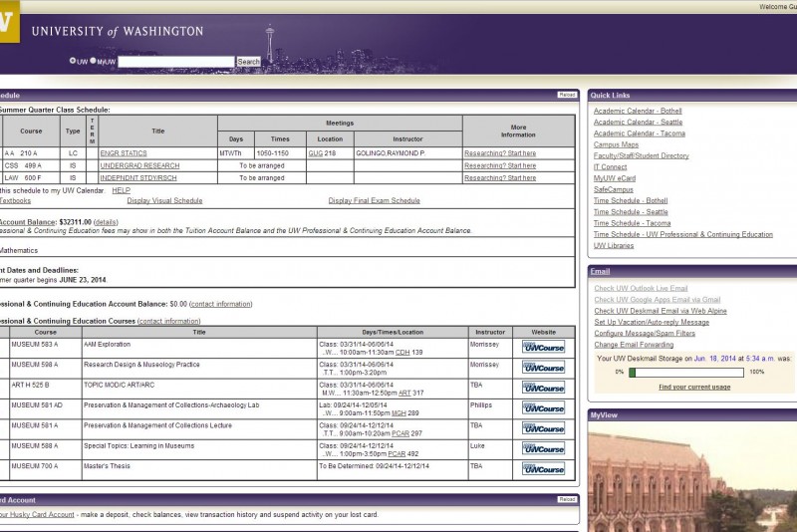This screenshot has height=532, width=797.
Task: Open SafeCampus link
Action: click(614, 189)
